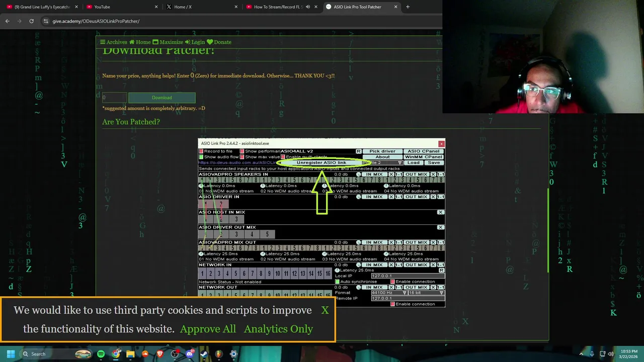Image resolution: width=644 pixels, height=362 pixels.
Task: Click the o-deus-audio.com.au link
Action: point(237,163)
